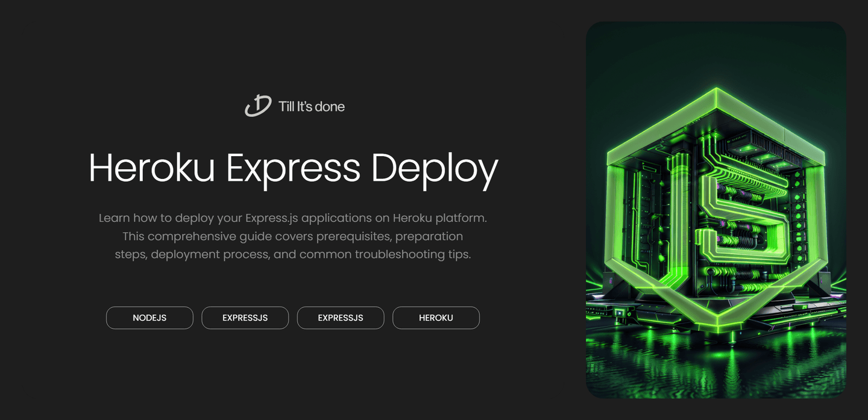Click "Heroku platform" in the description

pos(439,218)
